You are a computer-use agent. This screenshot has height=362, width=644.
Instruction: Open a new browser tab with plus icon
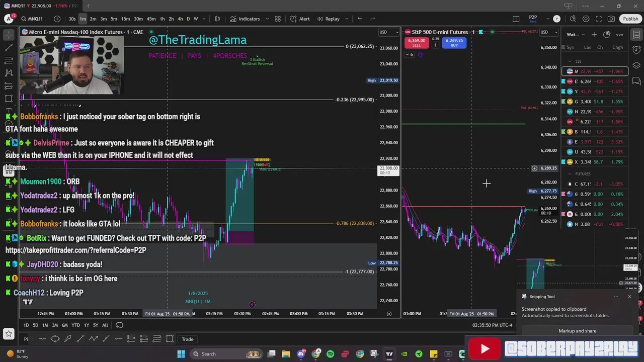click(x=88, y=6)
